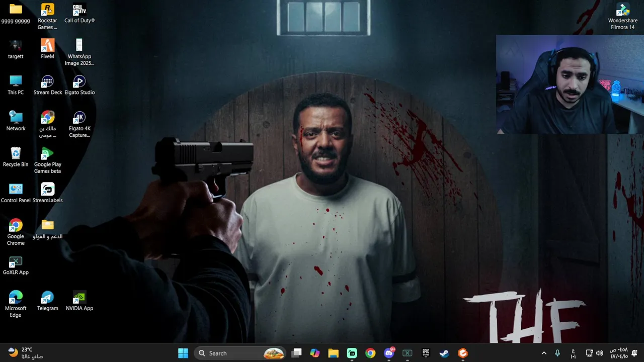Open Google Chrome from the taskbar
Viewport: 644px width, 362px height.
tap(370, 353)
